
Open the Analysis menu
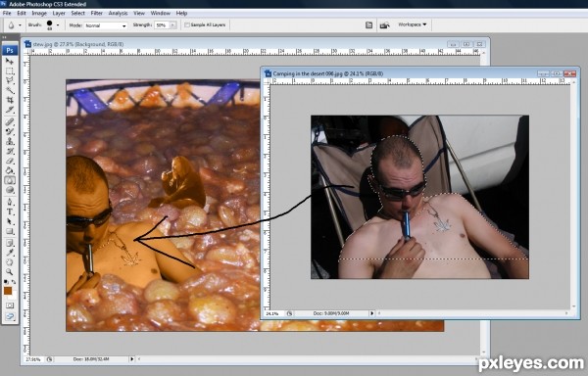tap(119, 13)
